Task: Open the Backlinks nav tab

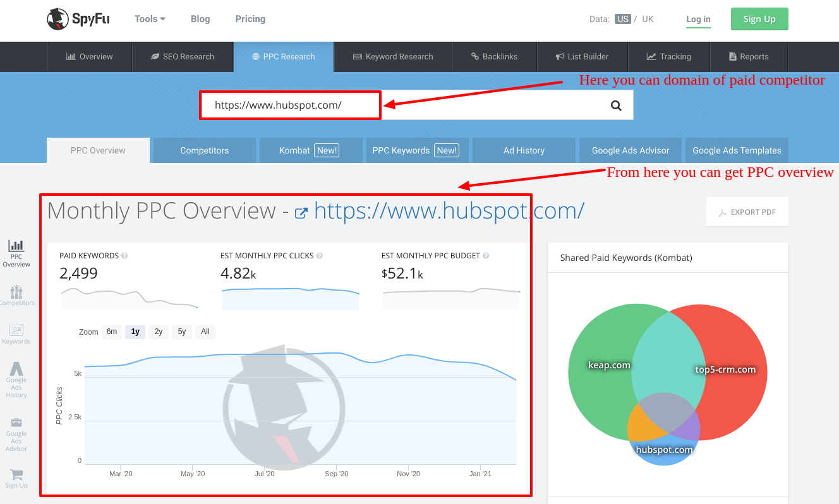Action: pos(495,57)
